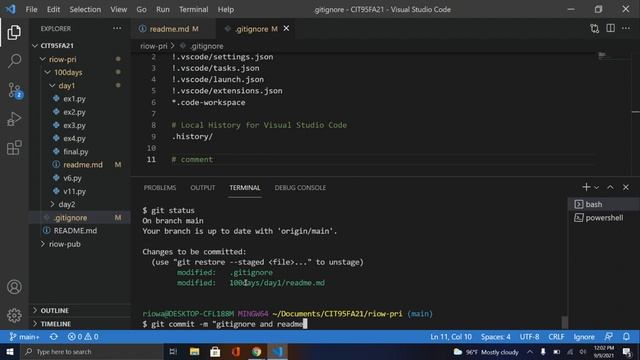The height and width of the screenshot is (360, 640).
Task: Open the final.py file
Action: coord(76,151)
